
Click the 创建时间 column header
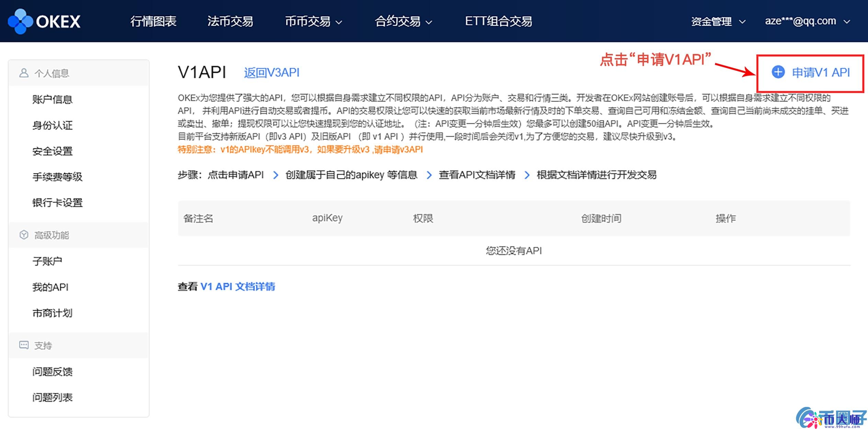601,218
